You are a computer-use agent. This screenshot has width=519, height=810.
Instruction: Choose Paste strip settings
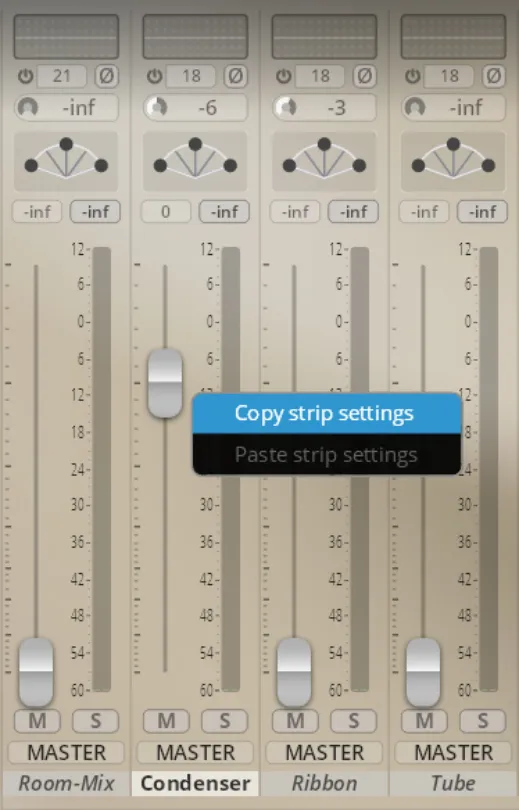click(x=327, y=454)
